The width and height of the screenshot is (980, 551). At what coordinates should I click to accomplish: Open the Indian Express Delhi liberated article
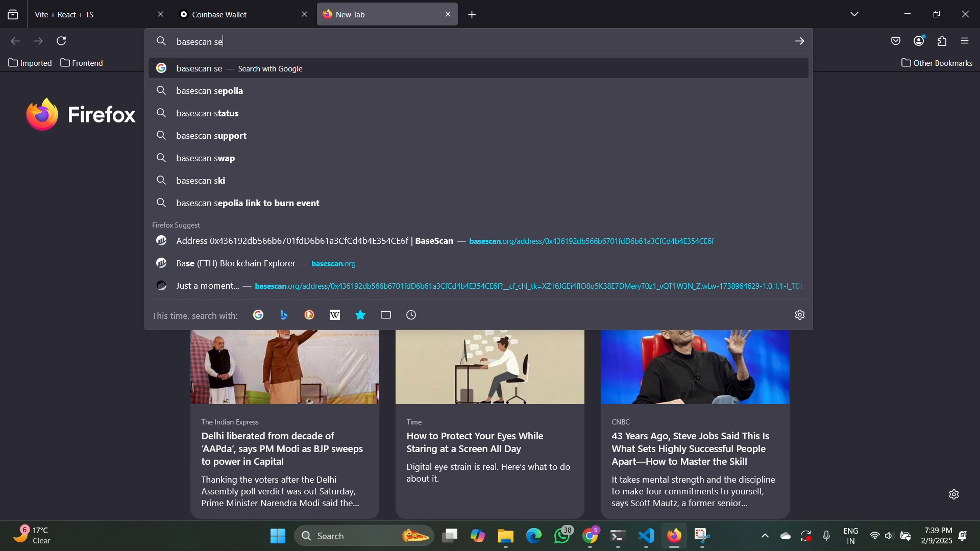point(285,423)
